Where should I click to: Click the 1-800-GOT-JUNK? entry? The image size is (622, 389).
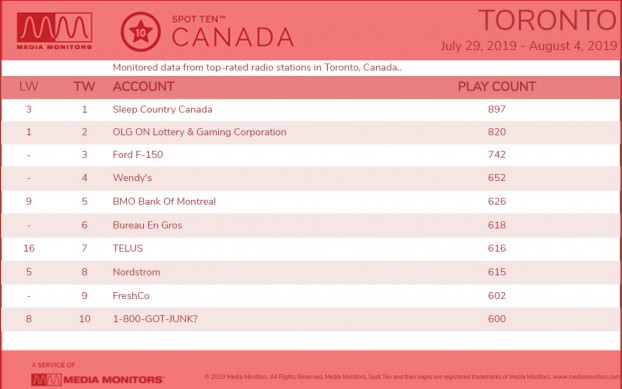[155, 319]
